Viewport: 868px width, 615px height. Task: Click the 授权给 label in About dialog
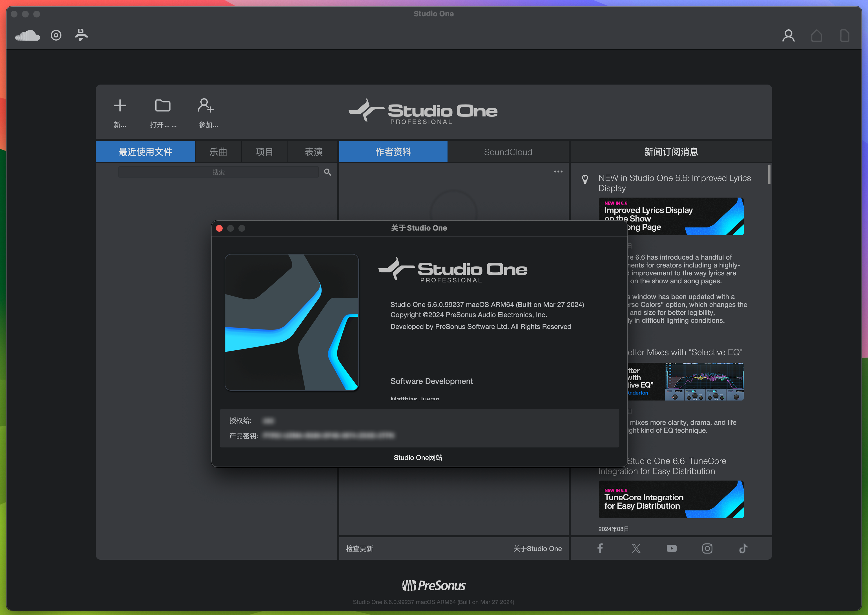240,421
